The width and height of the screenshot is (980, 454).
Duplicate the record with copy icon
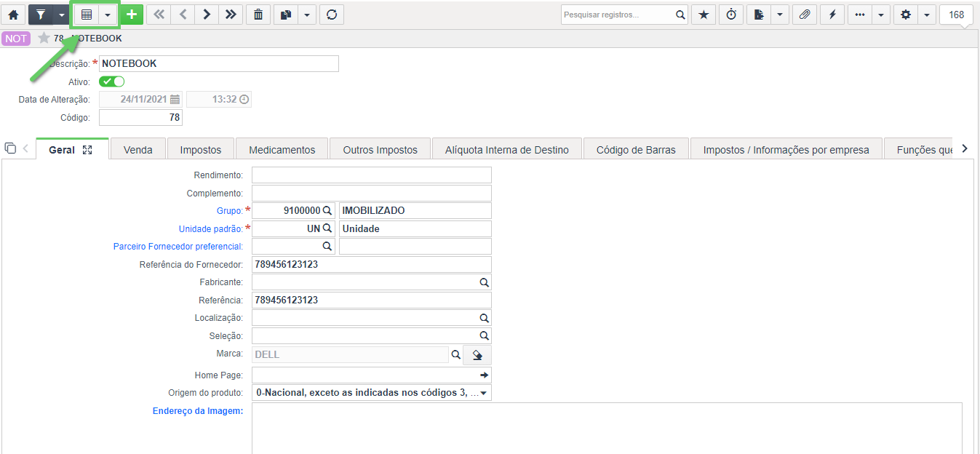click(x=286, y=15)
